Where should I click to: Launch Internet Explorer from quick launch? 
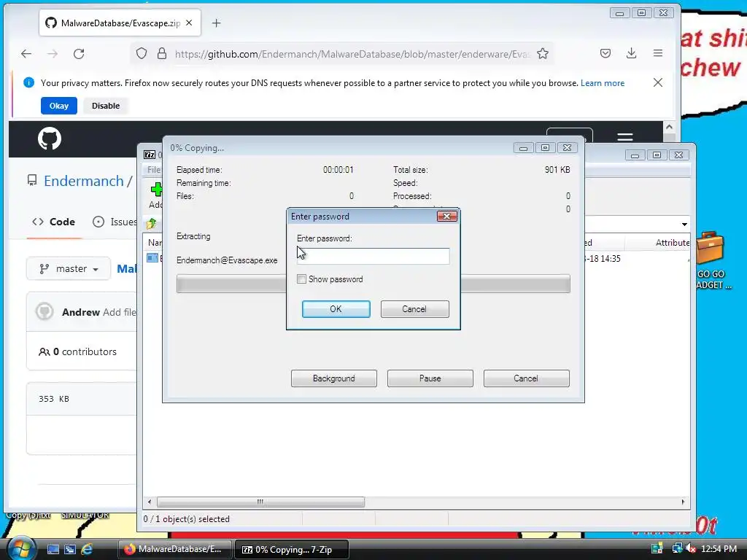(x=87, y=549)
